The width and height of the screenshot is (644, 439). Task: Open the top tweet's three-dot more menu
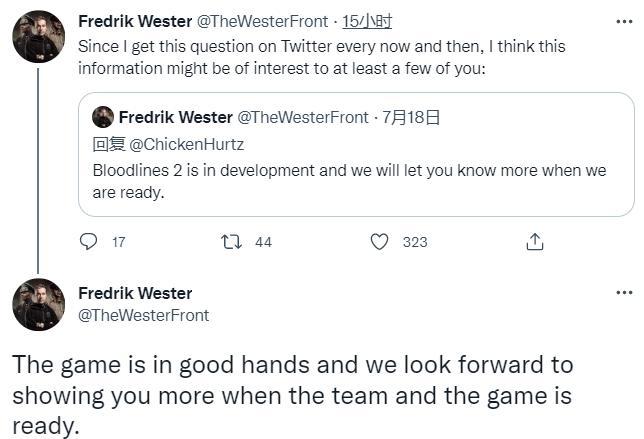(x=624, y=20)
